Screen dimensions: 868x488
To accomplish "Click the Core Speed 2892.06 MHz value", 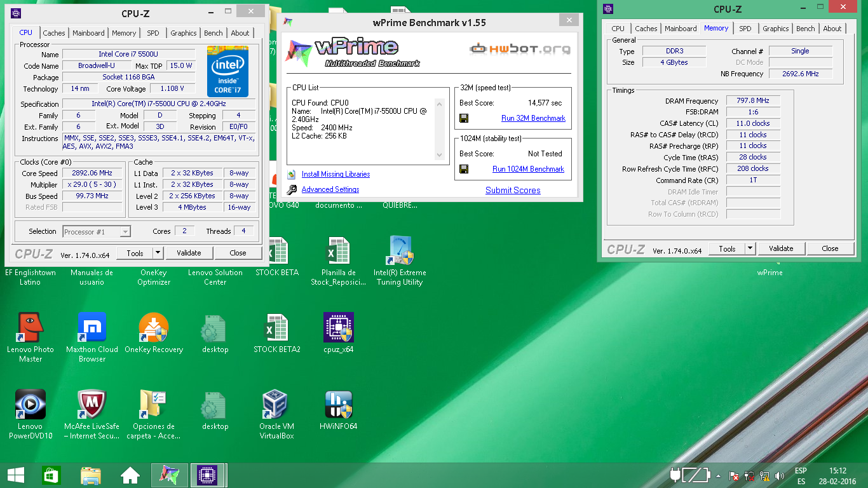I will (92, 173).
